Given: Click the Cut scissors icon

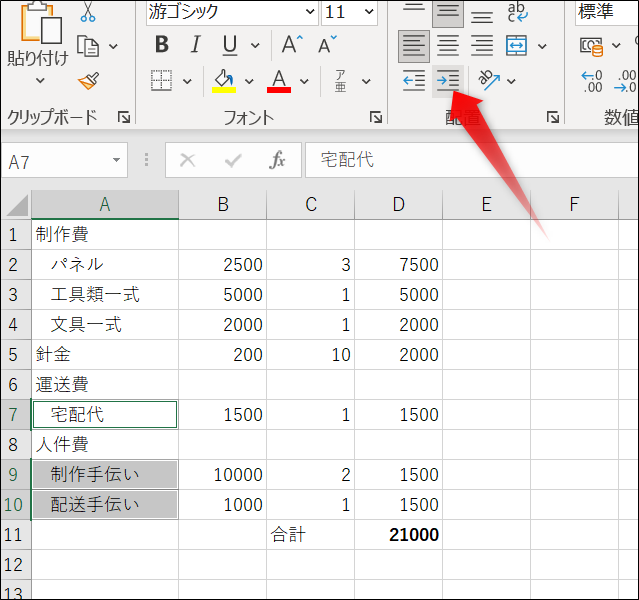Looking at the screenshot, I should tap(88, 12).
